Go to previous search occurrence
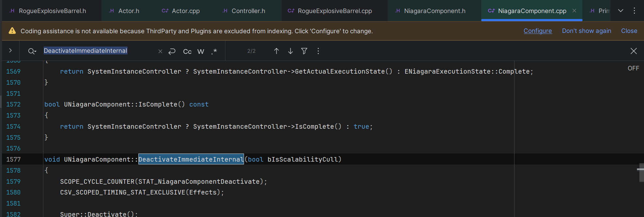The height and width of the screenshot is (217, 644). (x=276, y=51)
